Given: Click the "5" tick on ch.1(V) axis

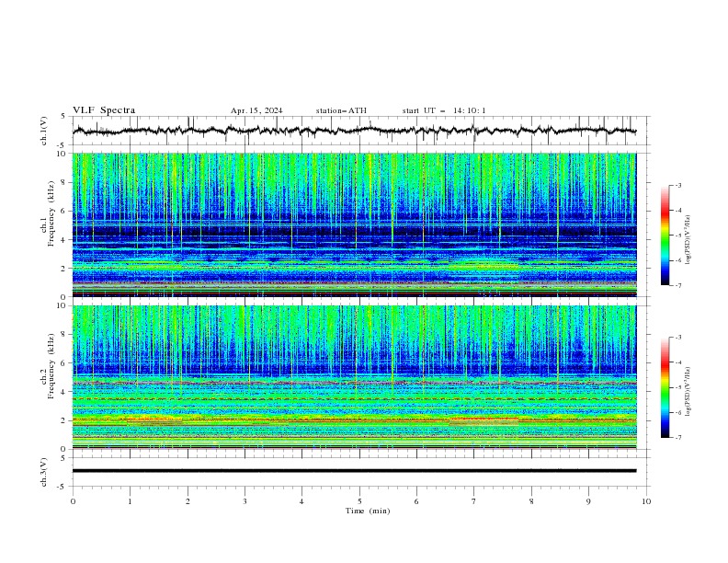Looking at the screenshot, I should [63, 117].
